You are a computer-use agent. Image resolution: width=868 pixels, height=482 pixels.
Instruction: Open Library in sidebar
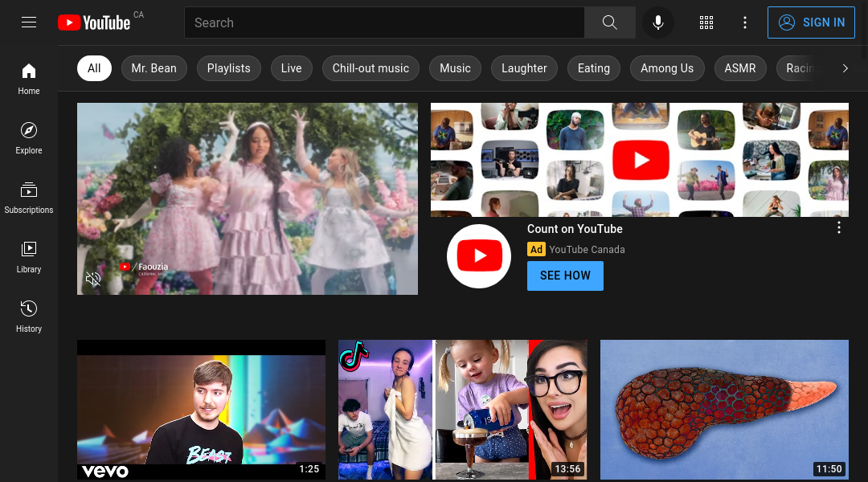click(x=29, y=256)
